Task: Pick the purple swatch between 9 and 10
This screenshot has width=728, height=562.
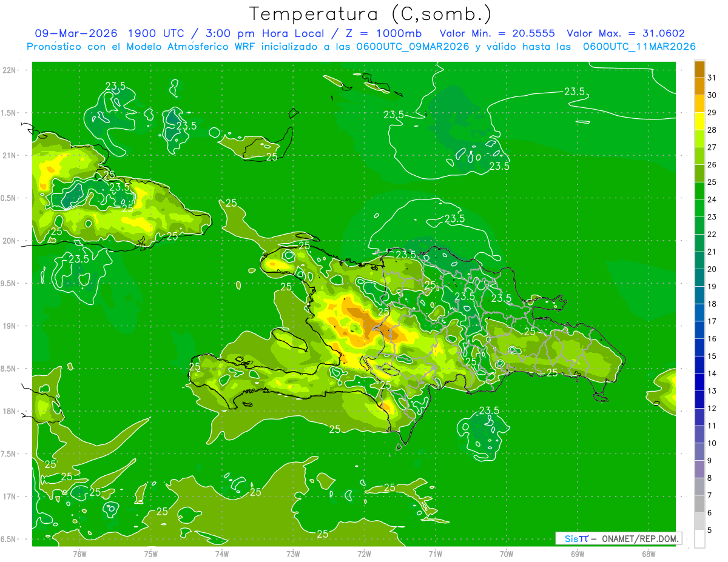Action: pos(699,452)
